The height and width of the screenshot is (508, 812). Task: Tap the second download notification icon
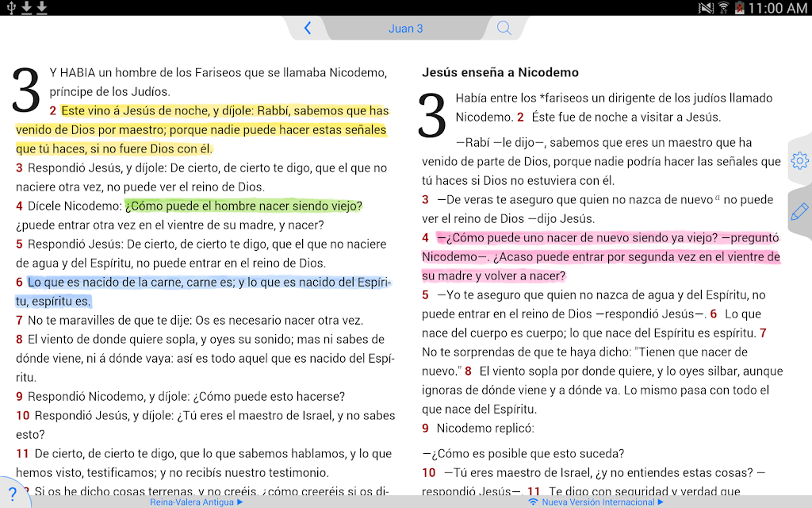(x=41, y=8)
